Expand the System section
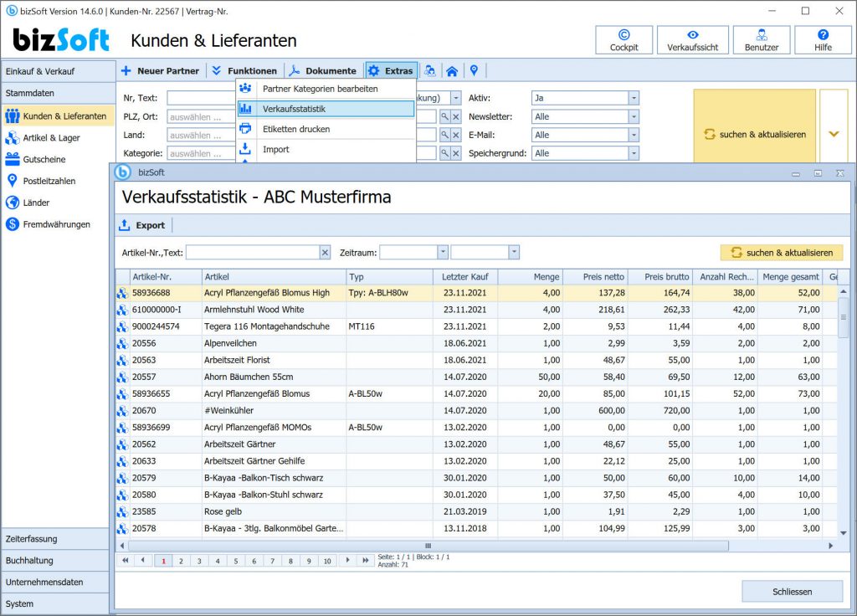This screenshot has height=616, width=857. click(54, 603)
